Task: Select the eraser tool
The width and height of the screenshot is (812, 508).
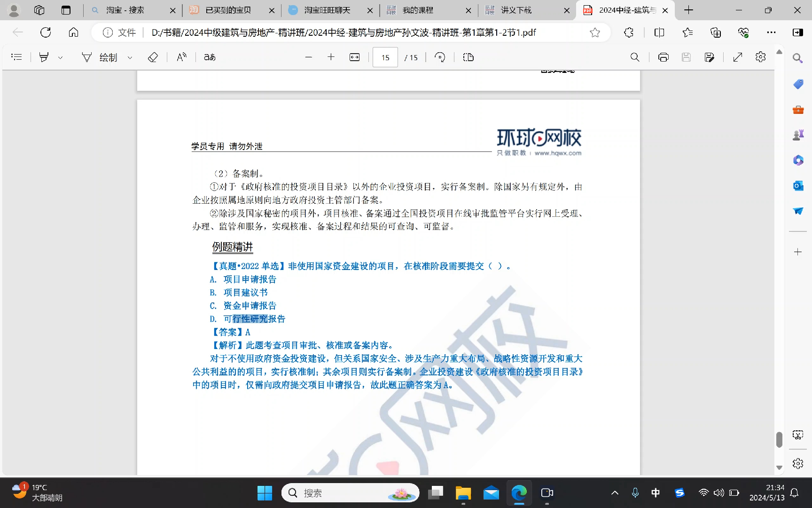Action: pos(153,57)
